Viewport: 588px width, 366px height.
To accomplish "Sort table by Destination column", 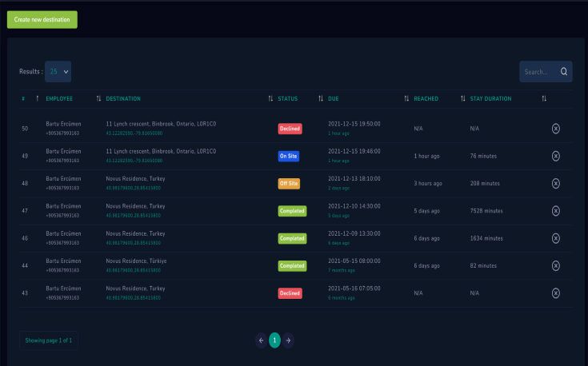I will click(x=122, y=99).
